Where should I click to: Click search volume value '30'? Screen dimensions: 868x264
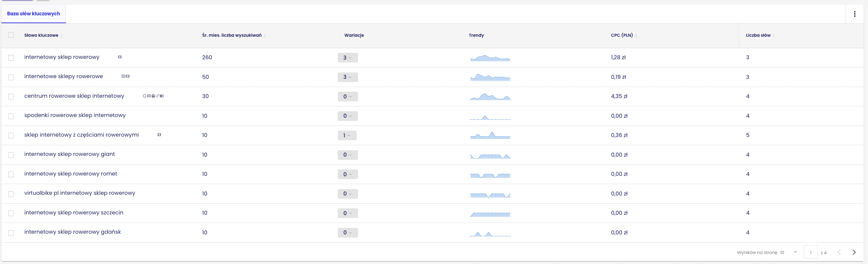point(205,96)
